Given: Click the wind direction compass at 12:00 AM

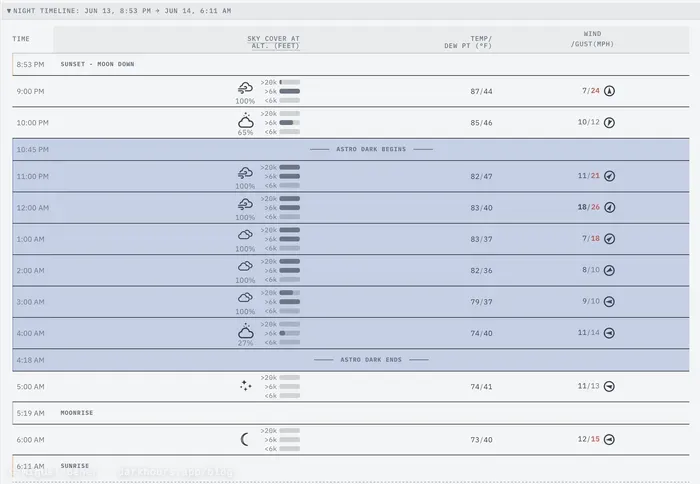Looking at the screenshot, I should point(609,208).
